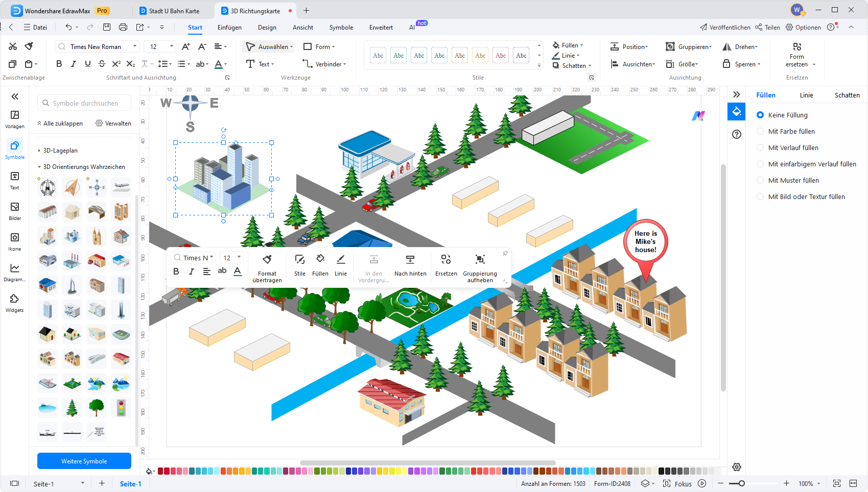Image resolution: width=868 pixels, height=492 pixels.
Task: Click the Cut scissors icon
Action: (x=13, y=46)
